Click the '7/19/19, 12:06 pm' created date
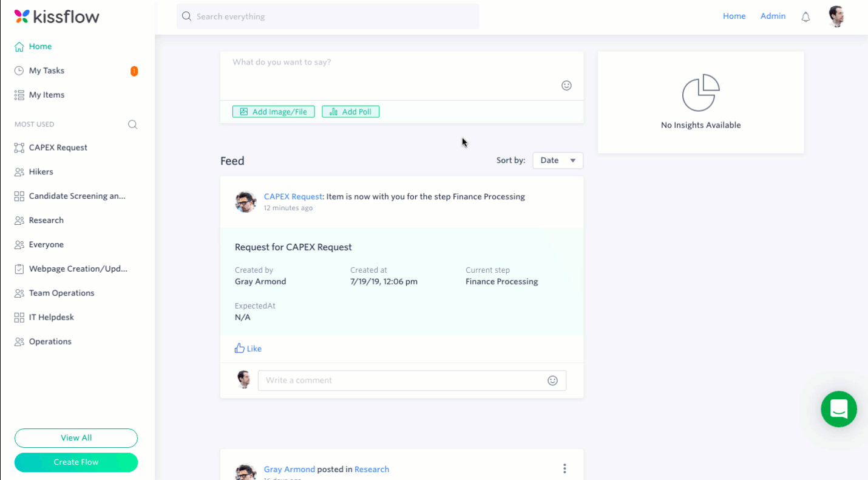 coord(384,282)
